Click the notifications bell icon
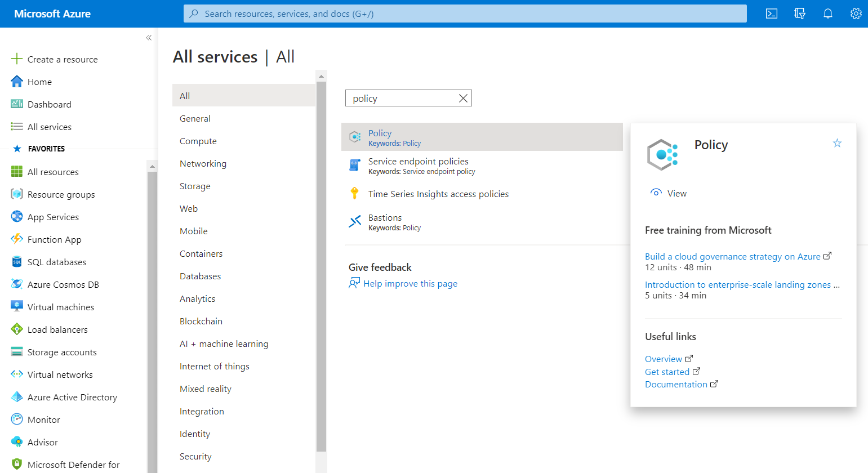 pos(827,14)
